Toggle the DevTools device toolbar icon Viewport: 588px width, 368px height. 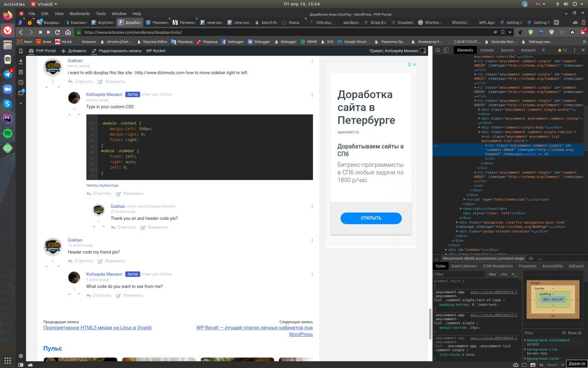click(x=447, y=50)
